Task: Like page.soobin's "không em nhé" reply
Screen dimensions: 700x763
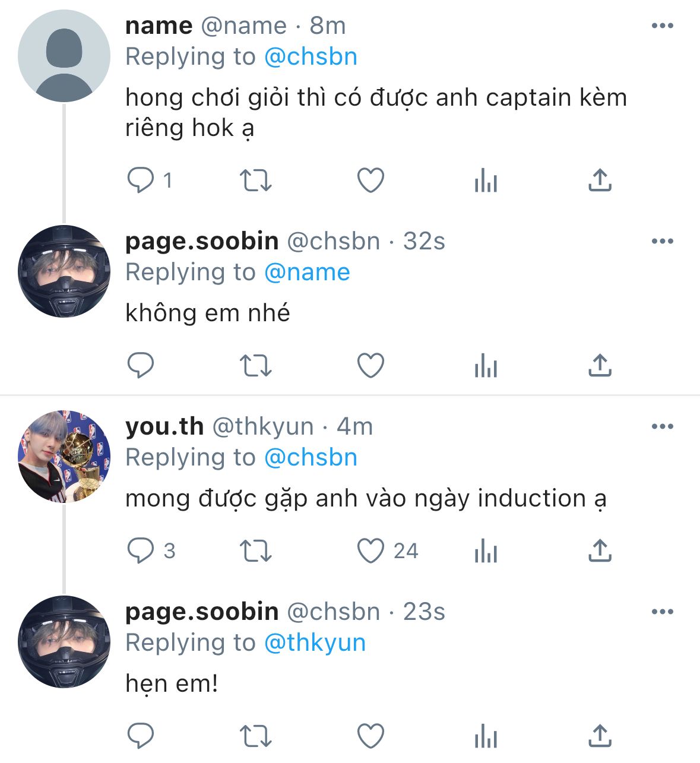Action: coord(370,365)
